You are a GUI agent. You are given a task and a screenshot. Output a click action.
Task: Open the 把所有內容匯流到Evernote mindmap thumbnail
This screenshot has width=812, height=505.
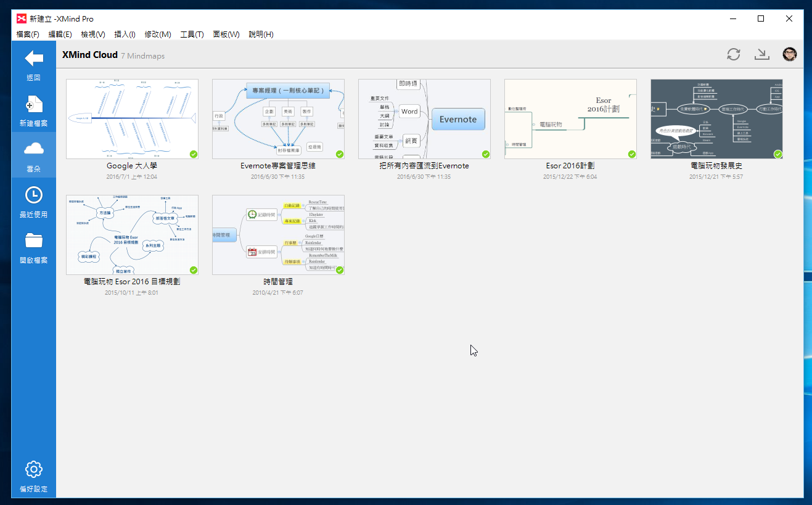click(424, 119)
